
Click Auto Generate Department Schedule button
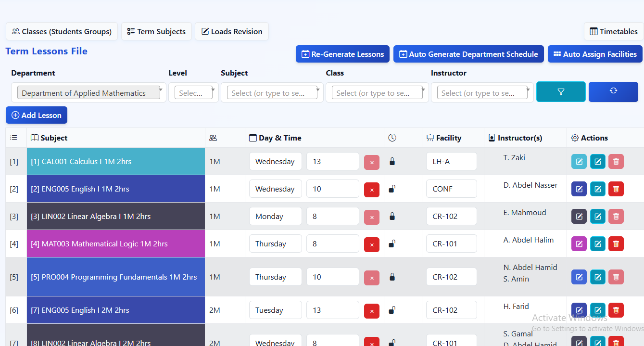(x=468, y=54)
